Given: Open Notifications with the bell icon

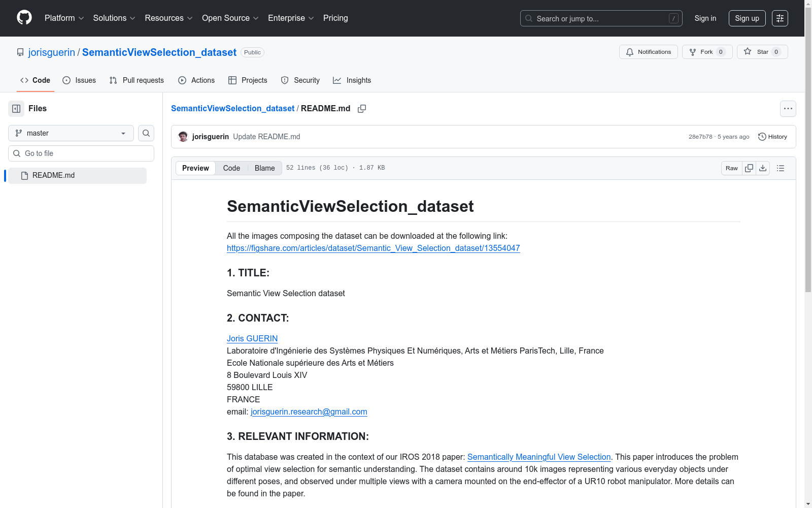Looking at the screenshot, I should [648, 51].
